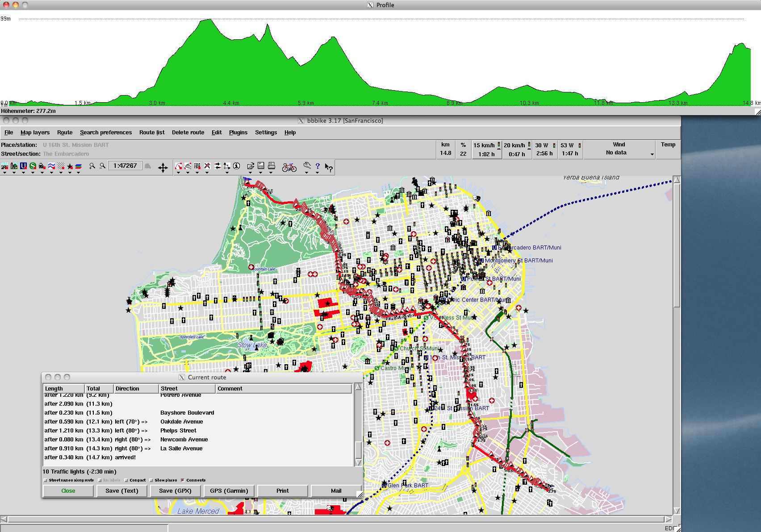Enable the Compact checkbox
Screen dimensions: 761x532
pos(126,480)
